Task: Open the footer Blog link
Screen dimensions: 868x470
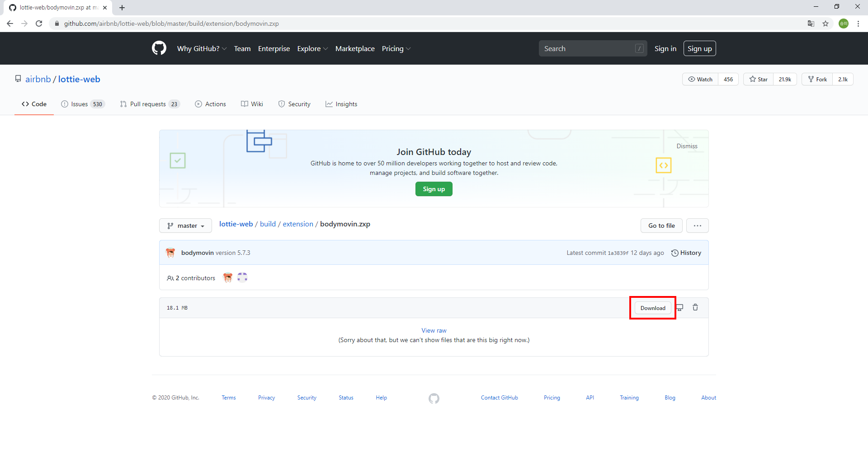Action: 670,398
